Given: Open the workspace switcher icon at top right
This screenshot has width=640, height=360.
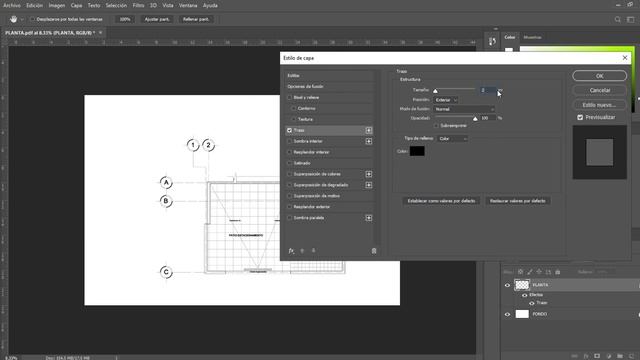Looking at the screenshot, I should [631, 19].
